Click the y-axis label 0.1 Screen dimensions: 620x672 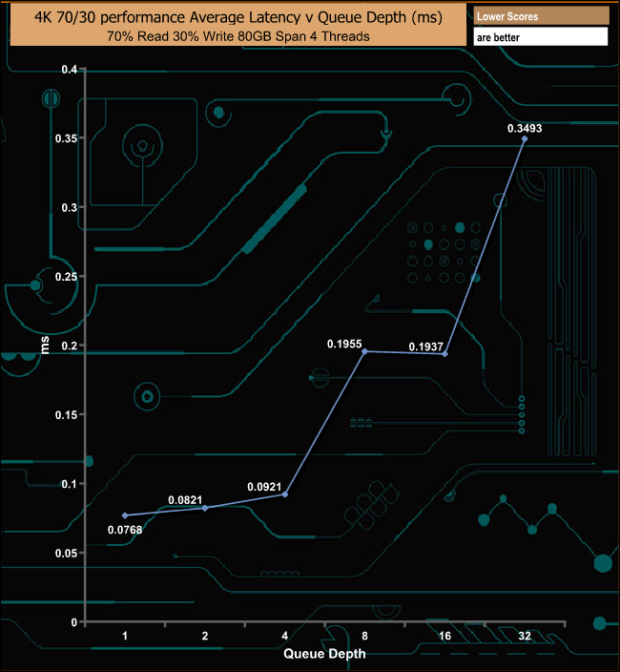(x=69, y=484)
